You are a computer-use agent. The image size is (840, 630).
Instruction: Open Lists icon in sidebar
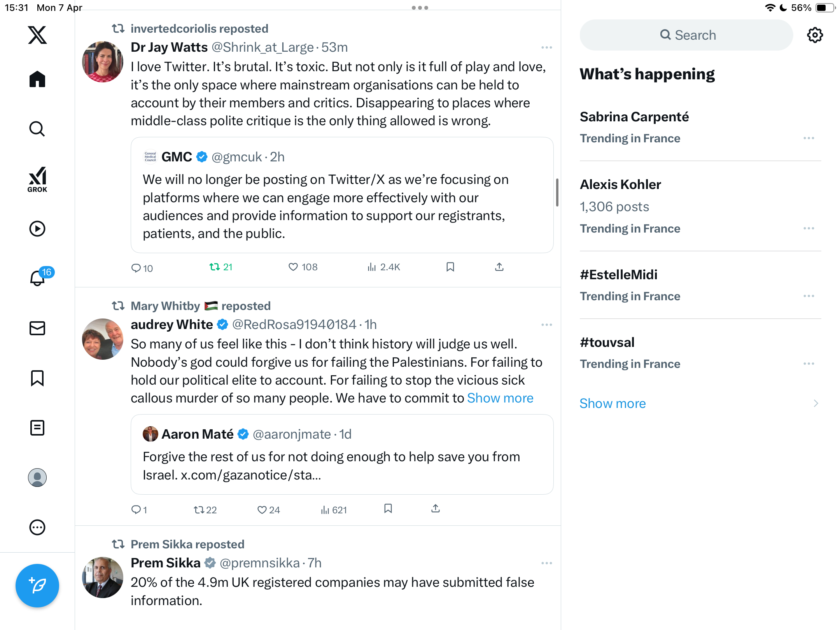coord(37,428)
